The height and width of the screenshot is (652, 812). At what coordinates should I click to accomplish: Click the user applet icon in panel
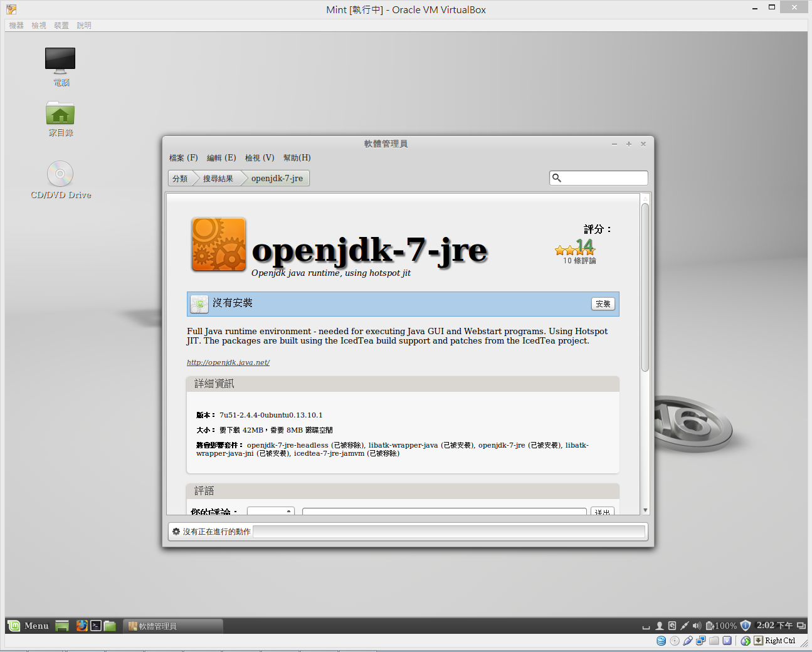coord(660,626)
